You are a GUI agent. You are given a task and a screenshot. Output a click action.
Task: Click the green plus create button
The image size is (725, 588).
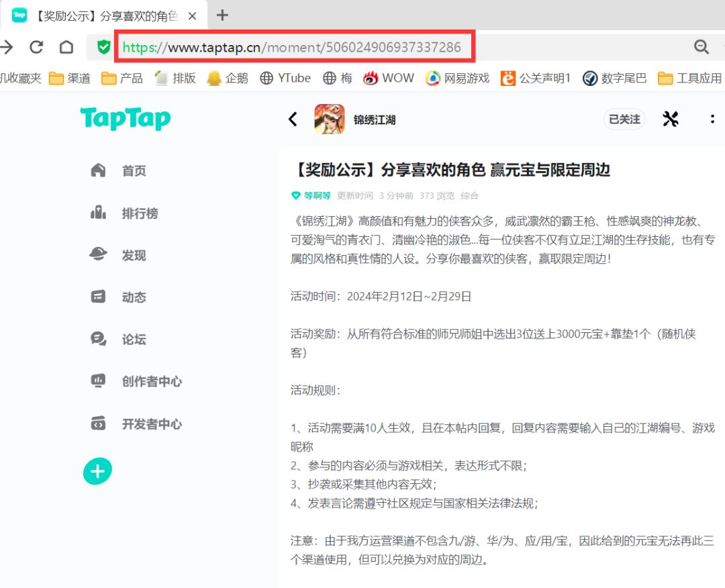click(x=97, y=471)
